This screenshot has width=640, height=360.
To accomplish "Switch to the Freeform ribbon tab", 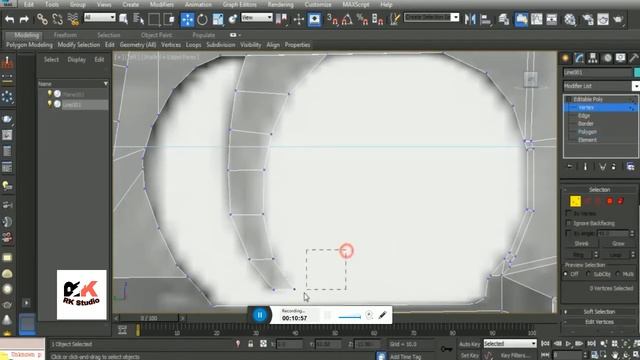I will click(x=65, y=35).
